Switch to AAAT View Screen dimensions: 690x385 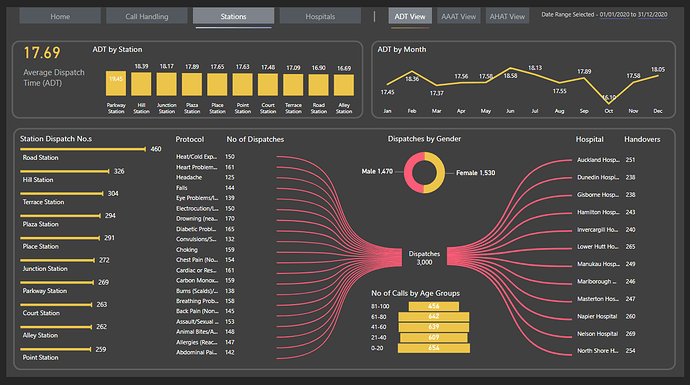(459, 16)
